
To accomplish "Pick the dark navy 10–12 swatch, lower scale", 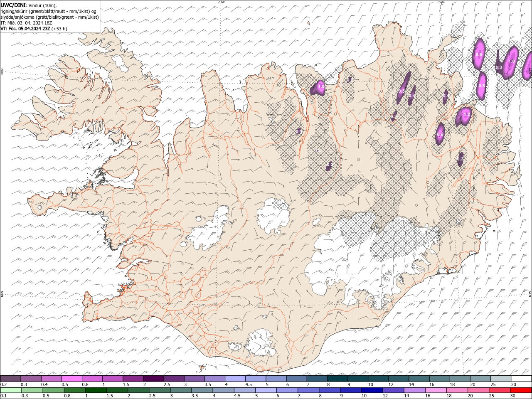I will click(372, 390).
